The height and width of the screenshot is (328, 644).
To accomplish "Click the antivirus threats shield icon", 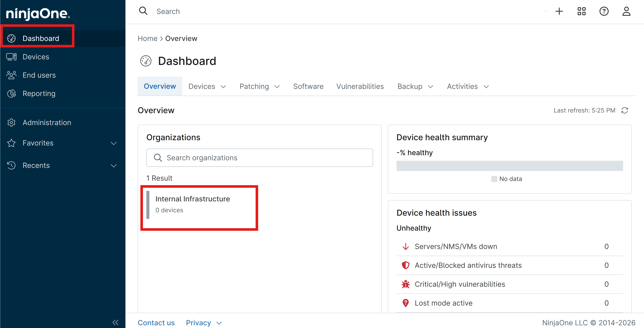I will pyautogui.click(x=406, y=265).
